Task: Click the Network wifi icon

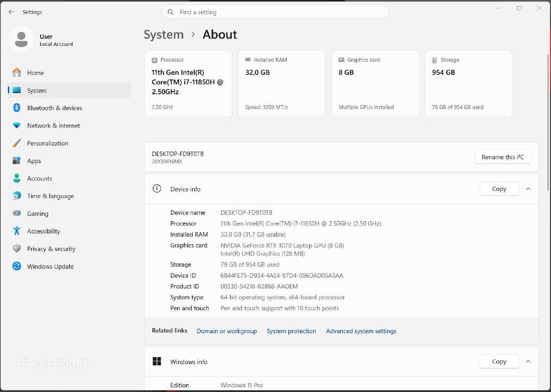Action: (17, 125)
